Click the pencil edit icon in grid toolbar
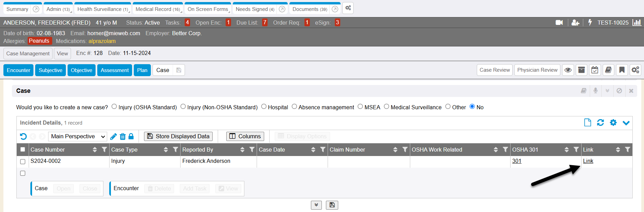The width and height of the screenshot is (644, 212). pyautogui.click(x=114, y=137)
